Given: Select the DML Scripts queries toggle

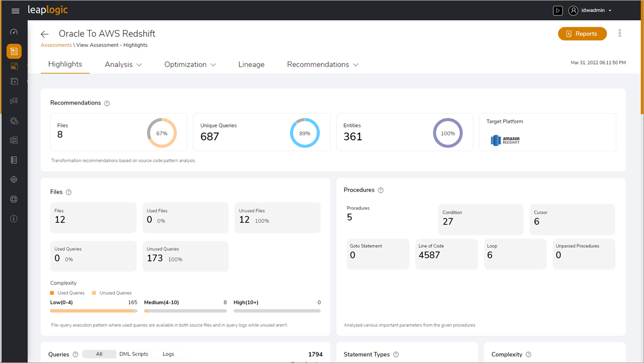Looking at the screenshot, I should tap(133, 354).
